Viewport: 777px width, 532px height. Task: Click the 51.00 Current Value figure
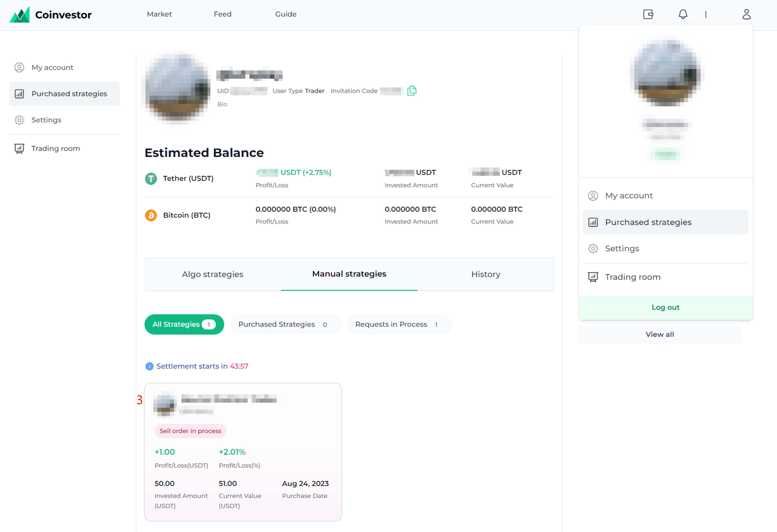click(228, 484)
